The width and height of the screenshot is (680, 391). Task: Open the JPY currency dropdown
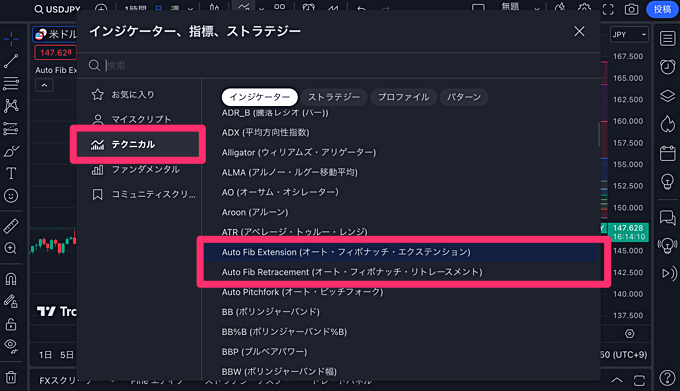point(629,34)
